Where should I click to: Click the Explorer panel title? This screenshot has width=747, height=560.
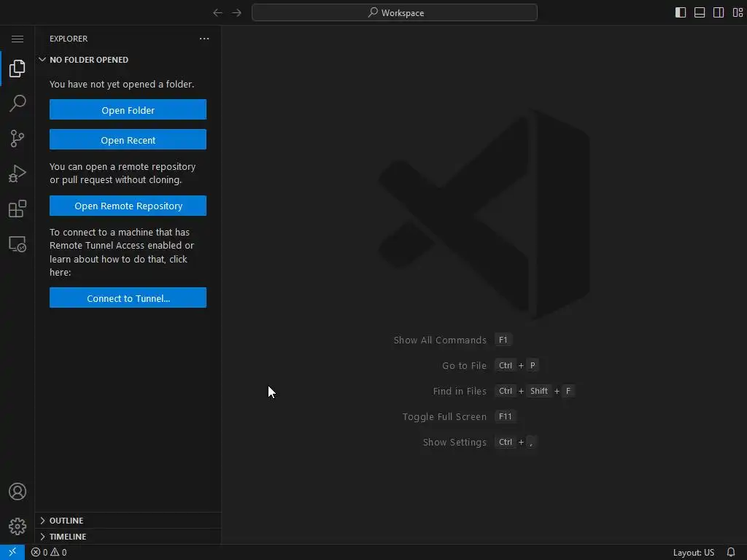(69, 39)
